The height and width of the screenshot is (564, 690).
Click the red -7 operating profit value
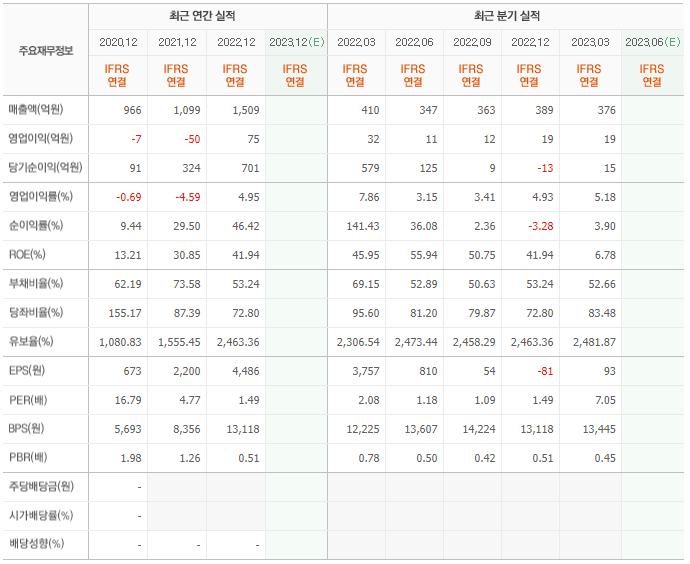click(136, 139)
